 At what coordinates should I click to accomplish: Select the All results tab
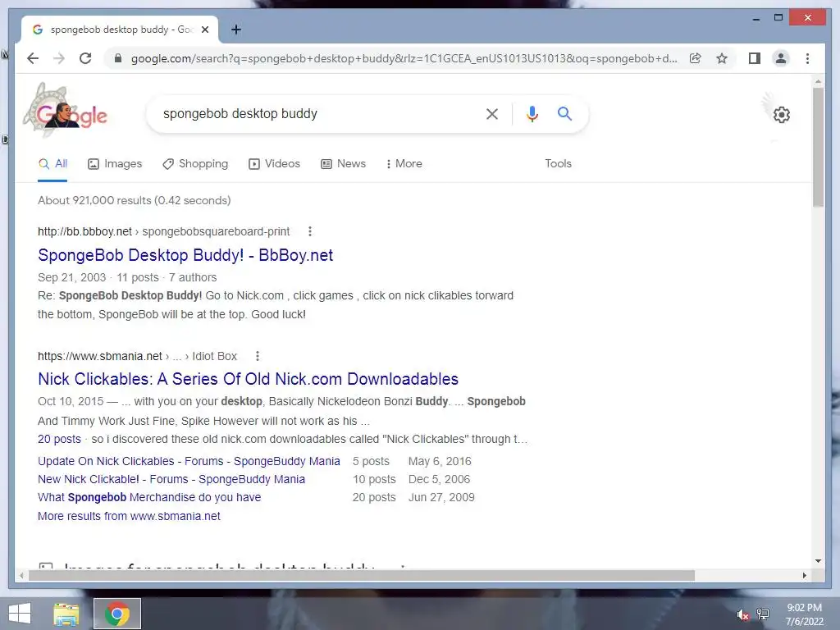coord(52,164)
